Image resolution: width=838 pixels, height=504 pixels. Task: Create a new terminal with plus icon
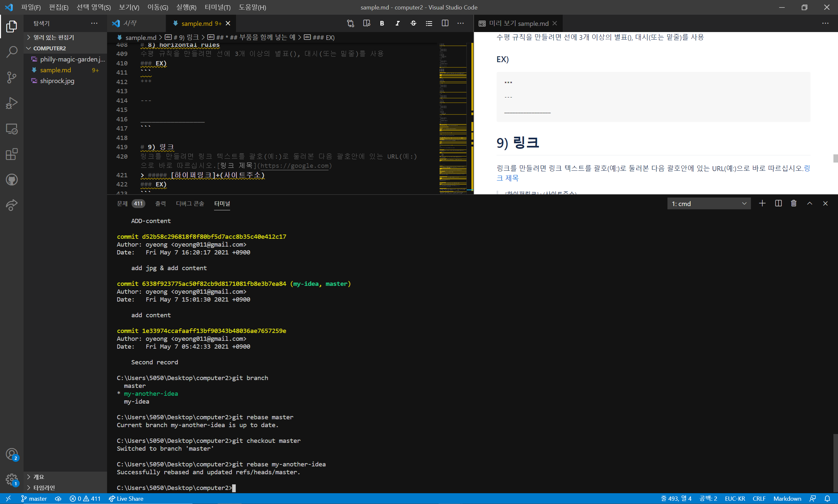coord(762,203)
